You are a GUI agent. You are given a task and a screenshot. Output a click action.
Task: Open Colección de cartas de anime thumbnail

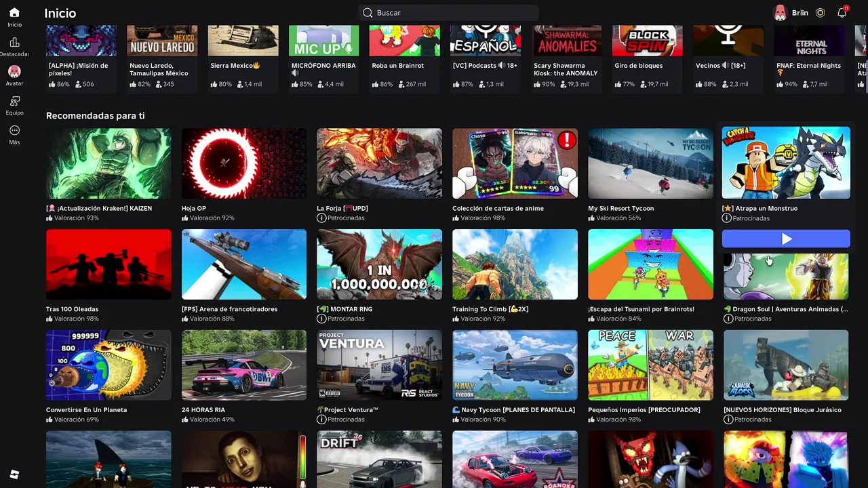click(515, 163)
